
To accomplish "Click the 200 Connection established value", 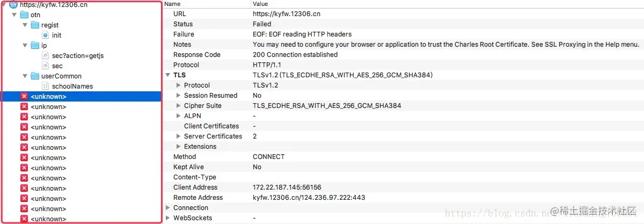I will [x=295, y=55].
